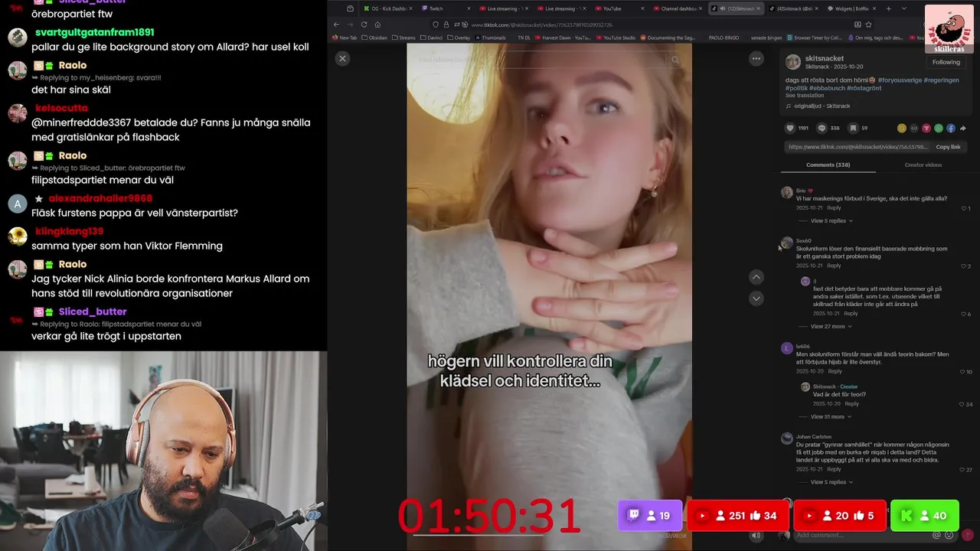Open the #regeringen hashtag
The height and width of the screenshot is (551, 980).
(941, 80)
